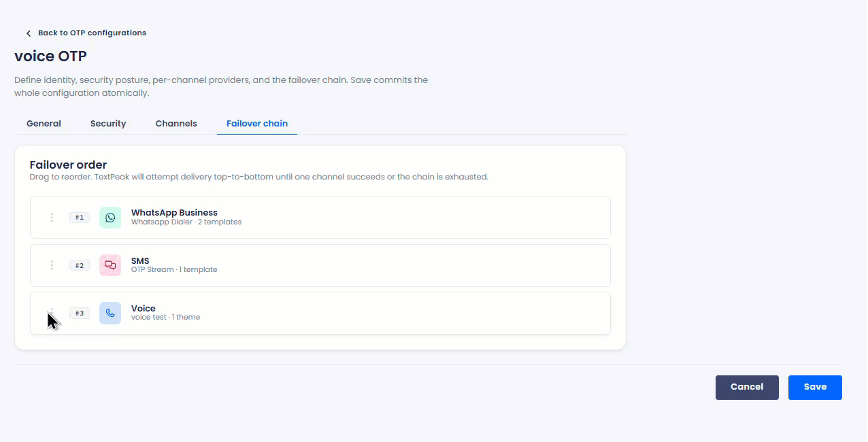Click the #2 priority badge
This screenshot has width=868, height=442.
click(80, 265)
